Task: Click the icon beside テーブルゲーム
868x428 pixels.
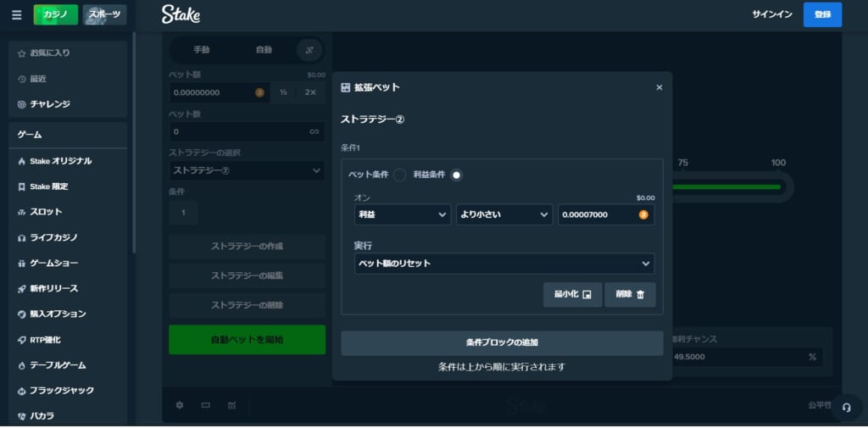Action: tap(21, 366)
